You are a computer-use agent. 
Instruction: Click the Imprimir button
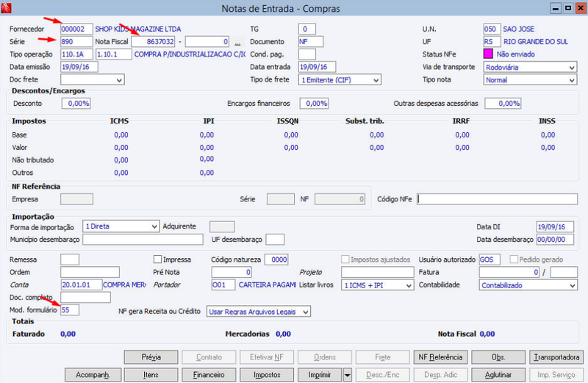click(x=320, y=375)
